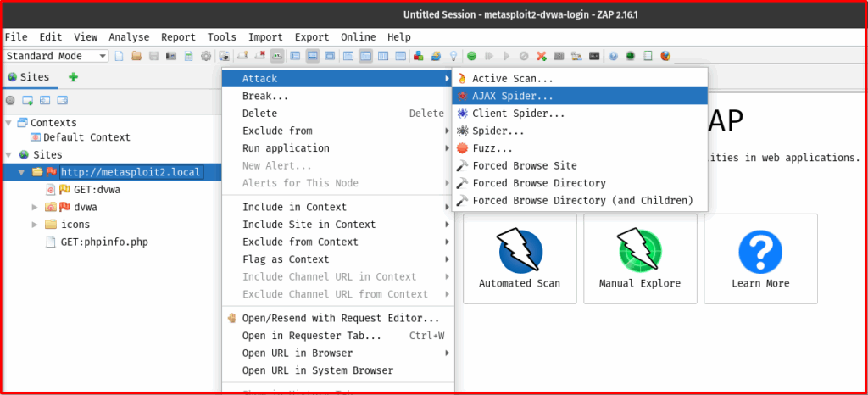Open Session Properties from the toolbar
This screenshot has width=868, height=395.
click(188, 56)
